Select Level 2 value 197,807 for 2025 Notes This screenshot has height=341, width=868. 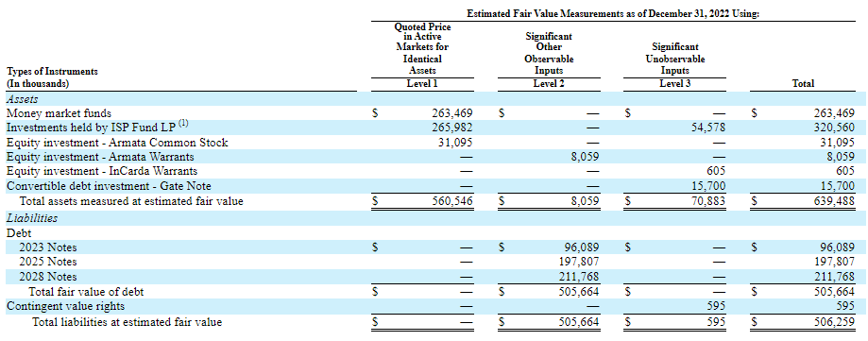580,262
